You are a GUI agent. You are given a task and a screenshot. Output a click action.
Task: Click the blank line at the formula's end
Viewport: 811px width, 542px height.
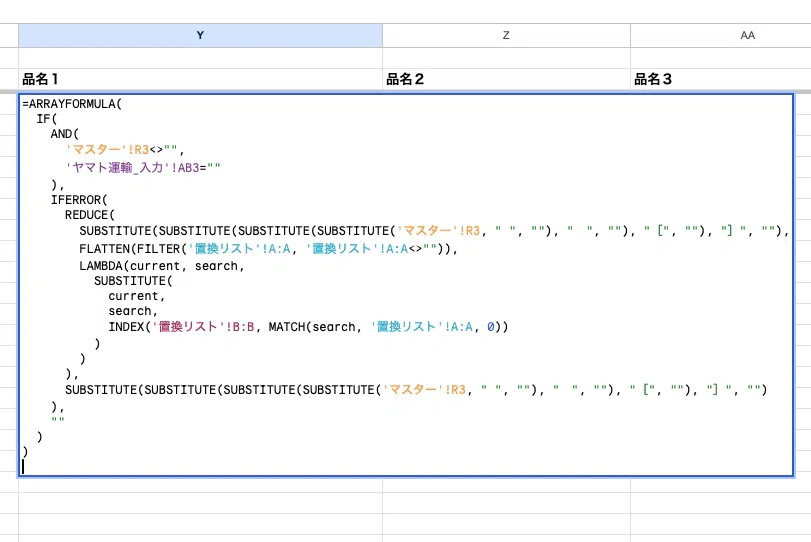click(406, 467)
